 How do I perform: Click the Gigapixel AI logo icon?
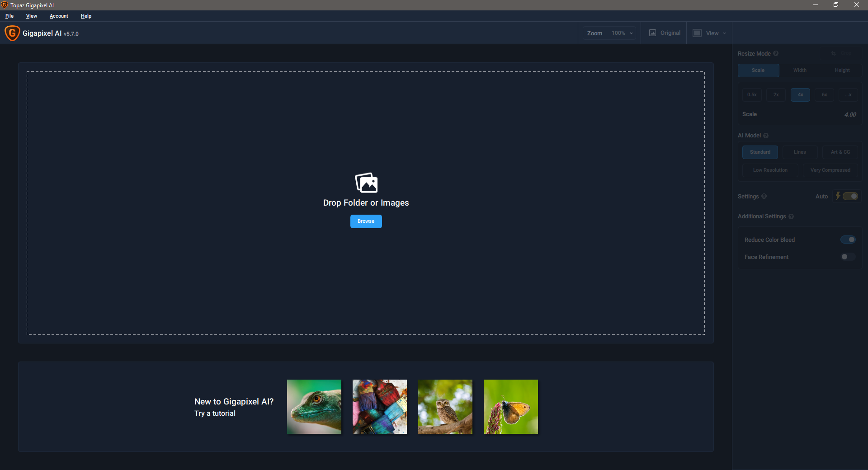12,33
